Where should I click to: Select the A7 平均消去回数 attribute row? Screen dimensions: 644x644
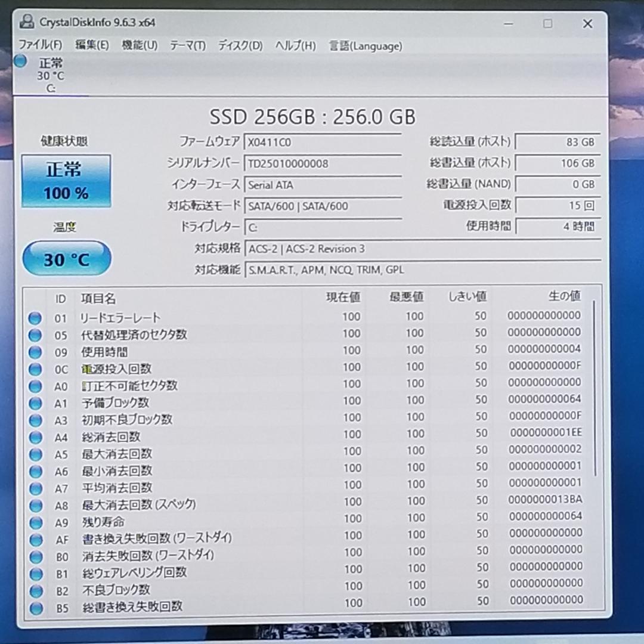[x=179, y=487]
